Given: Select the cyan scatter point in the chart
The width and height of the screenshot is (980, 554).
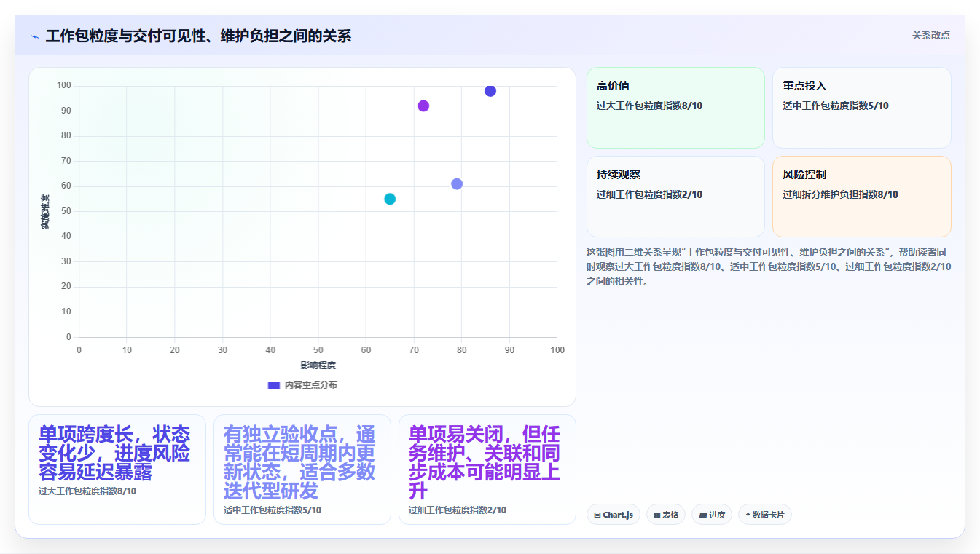Looking at the screenshot, I should (x=390, y=199).
